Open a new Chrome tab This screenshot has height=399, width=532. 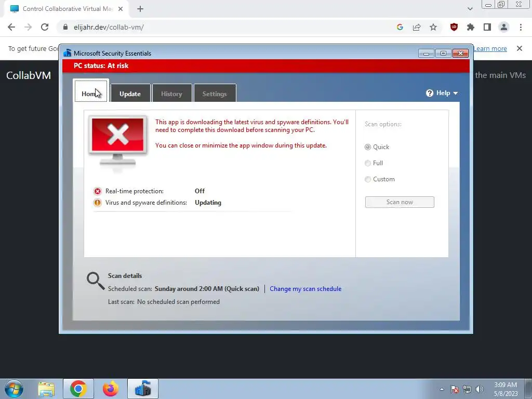click(x=140, y=9)
